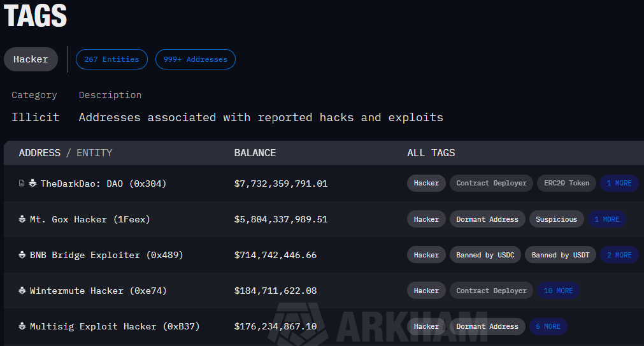Expand 5 MORE tags on Multisig Exploit row

coord(548,326)
